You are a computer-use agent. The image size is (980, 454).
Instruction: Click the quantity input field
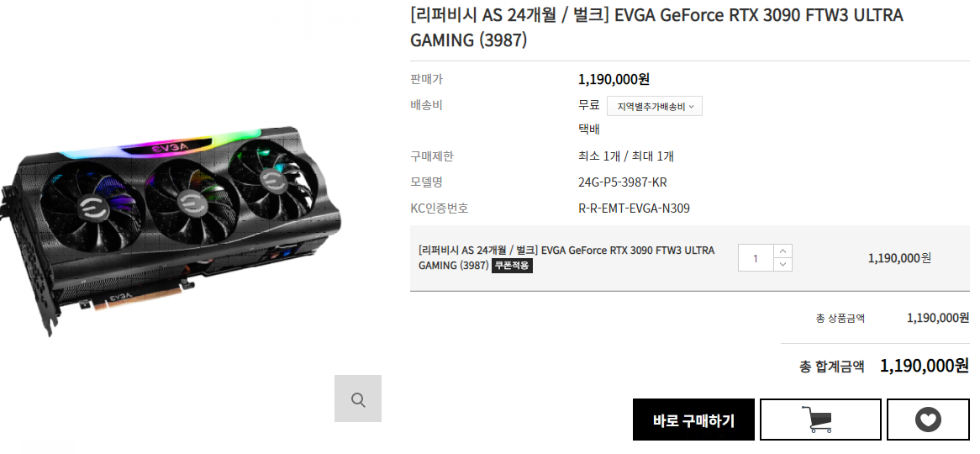756,257
